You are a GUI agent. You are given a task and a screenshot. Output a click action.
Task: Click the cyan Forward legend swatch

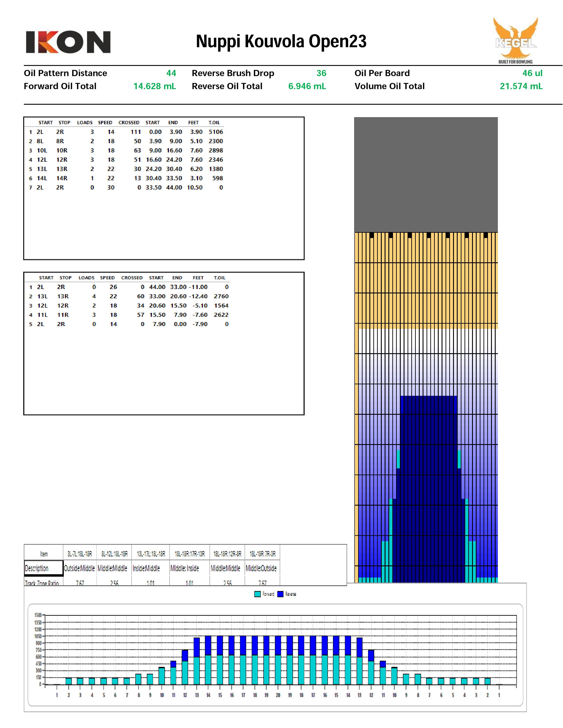tap(257, 594)
